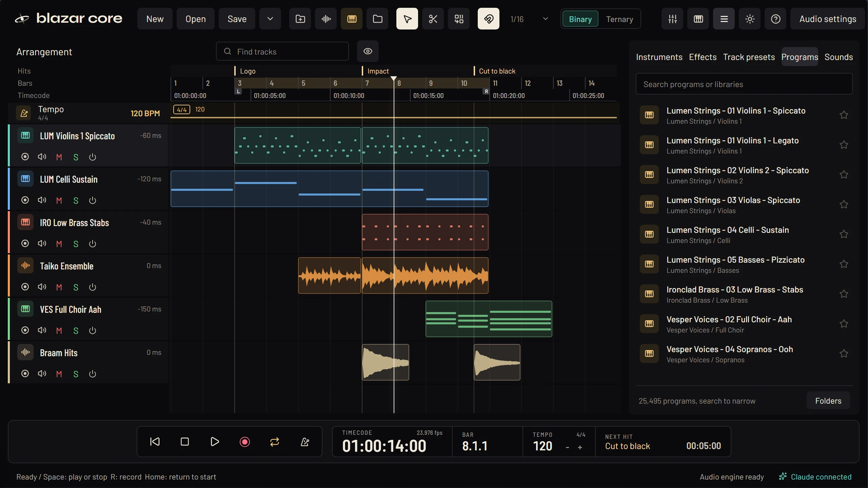Increase tempo with the plus stepper
Image resolution: width=868 pixels, height=488 pixels.
(580, 447)
